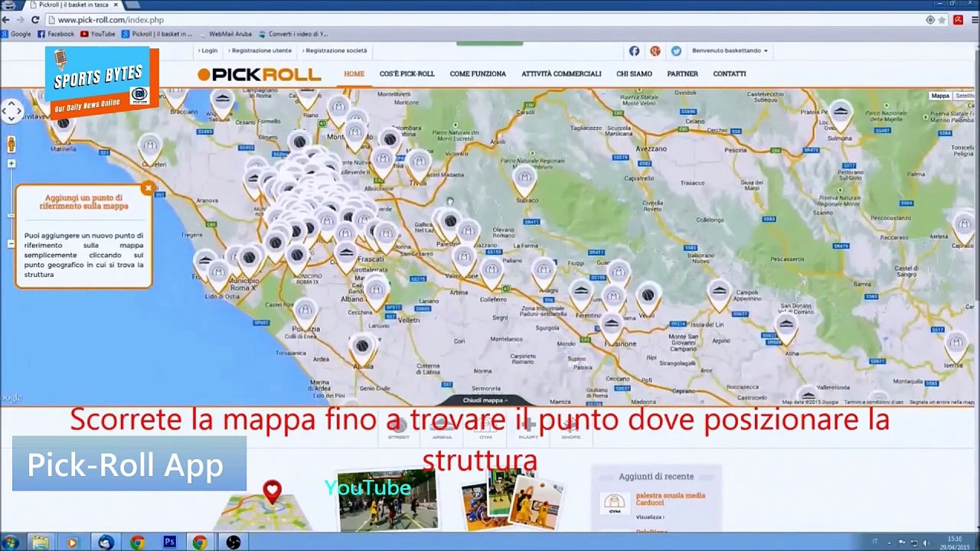Open the Windows Start menu
Image resolution: width=980 pixels, height=551 pixels.
[10, 543]
